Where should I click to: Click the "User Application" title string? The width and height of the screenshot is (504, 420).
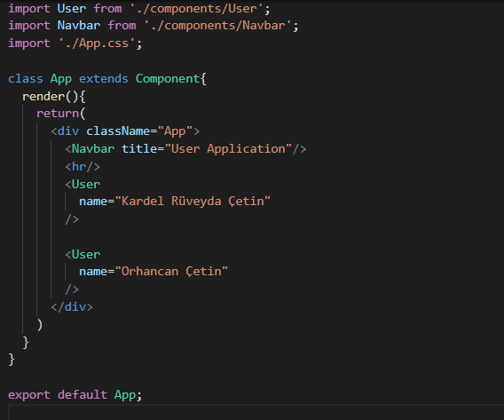tap(228, 149)
